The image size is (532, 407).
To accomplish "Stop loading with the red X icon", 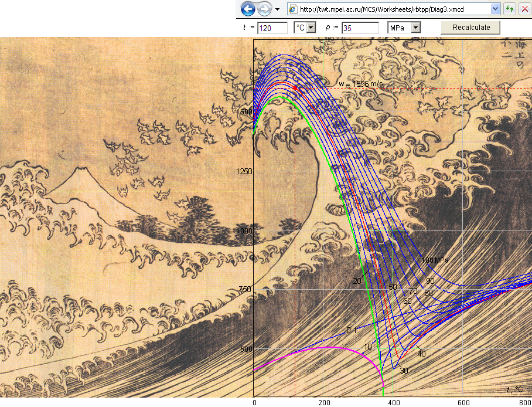I will click(525, 9).
